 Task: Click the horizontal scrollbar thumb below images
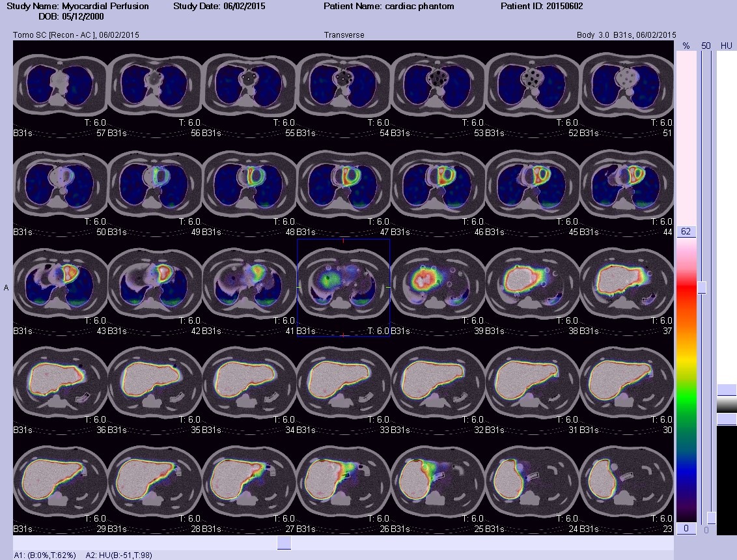[x=284, y=542]
